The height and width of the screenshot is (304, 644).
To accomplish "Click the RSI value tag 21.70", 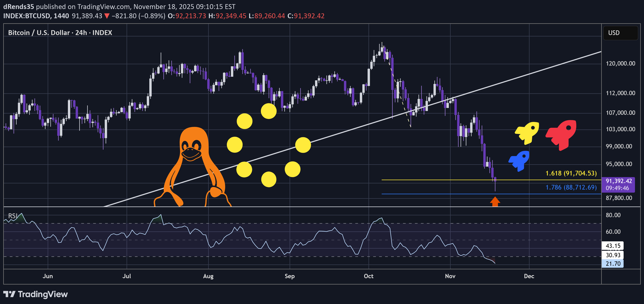I will [x=613, y=264].
